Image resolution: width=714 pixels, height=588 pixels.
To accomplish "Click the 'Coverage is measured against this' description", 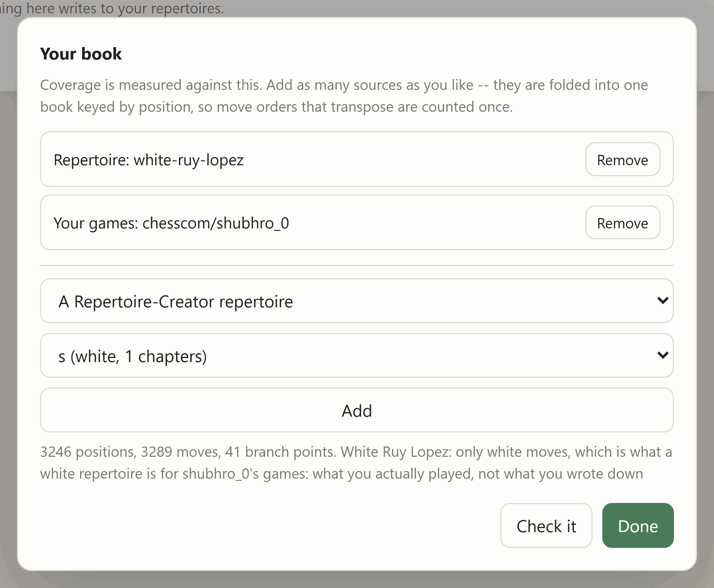I will coord(344,96).
